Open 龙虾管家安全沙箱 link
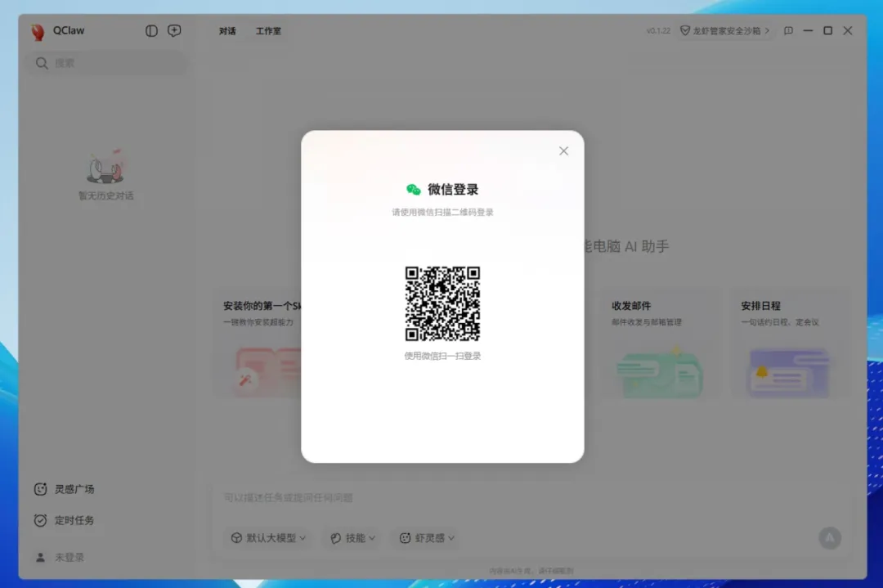The image size is (883, 588). click(x=724, y=31)
